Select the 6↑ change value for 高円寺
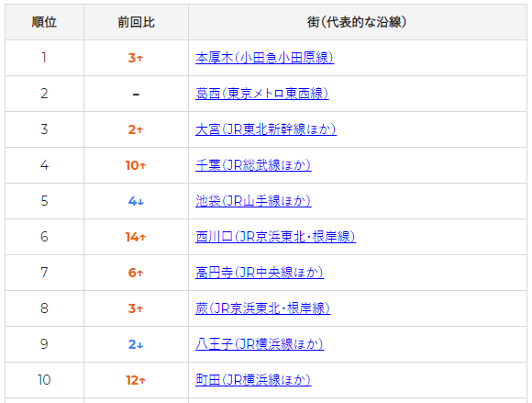The image size is (532, 403). tap(136, 273)
